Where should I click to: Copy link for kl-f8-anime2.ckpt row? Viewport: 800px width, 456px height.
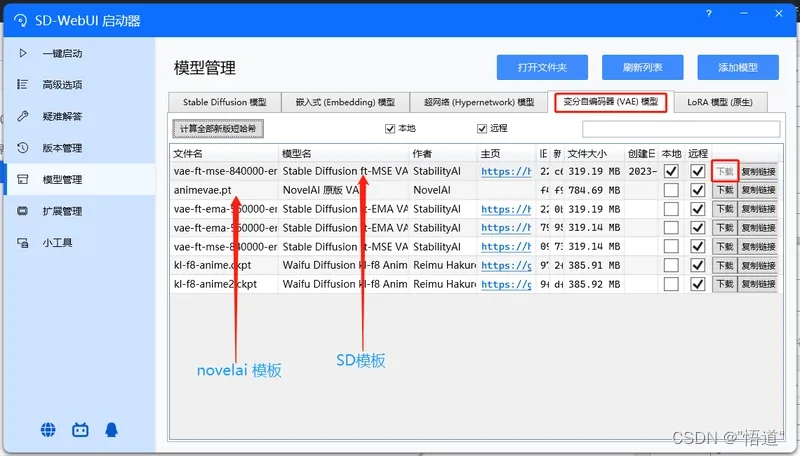[x=758, y=284]
